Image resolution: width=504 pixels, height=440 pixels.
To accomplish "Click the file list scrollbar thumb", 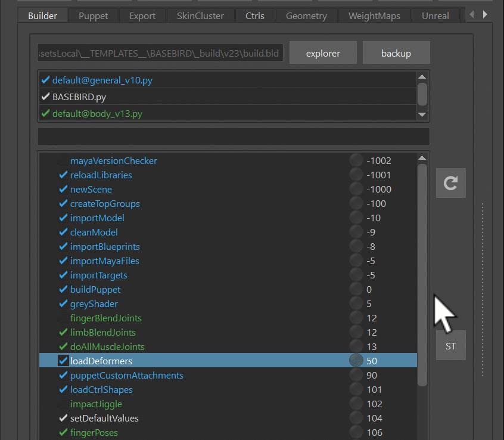I will [422, 95].
